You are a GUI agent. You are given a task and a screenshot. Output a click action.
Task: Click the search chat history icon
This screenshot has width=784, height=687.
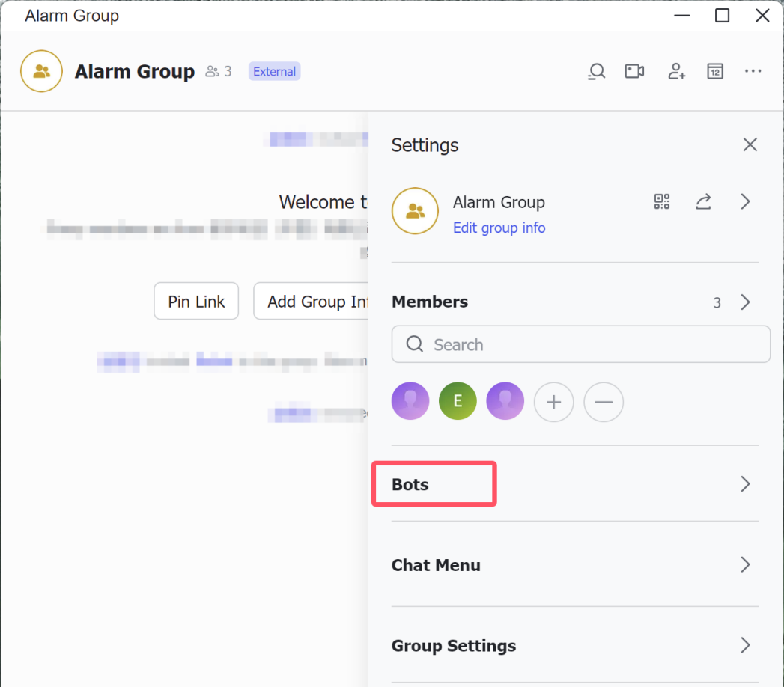(x=596, y=72)
